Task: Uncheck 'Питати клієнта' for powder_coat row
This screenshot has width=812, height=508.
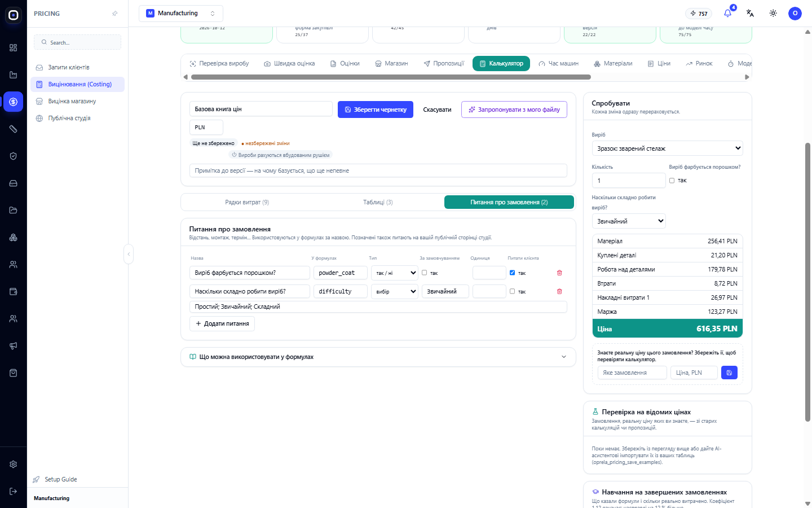Action: (x=512, y=273)
